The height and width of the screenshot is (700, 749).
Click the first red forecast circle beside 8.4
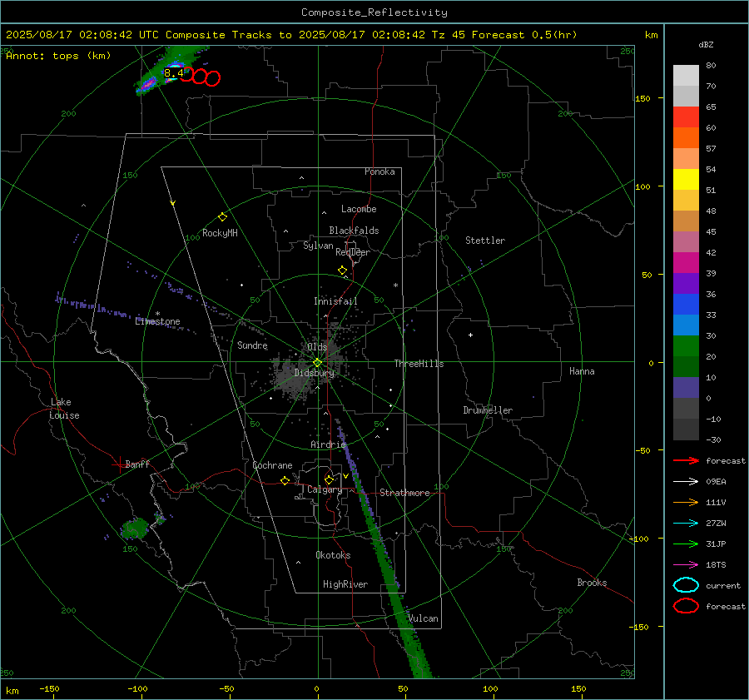click(x=186, y=74)
